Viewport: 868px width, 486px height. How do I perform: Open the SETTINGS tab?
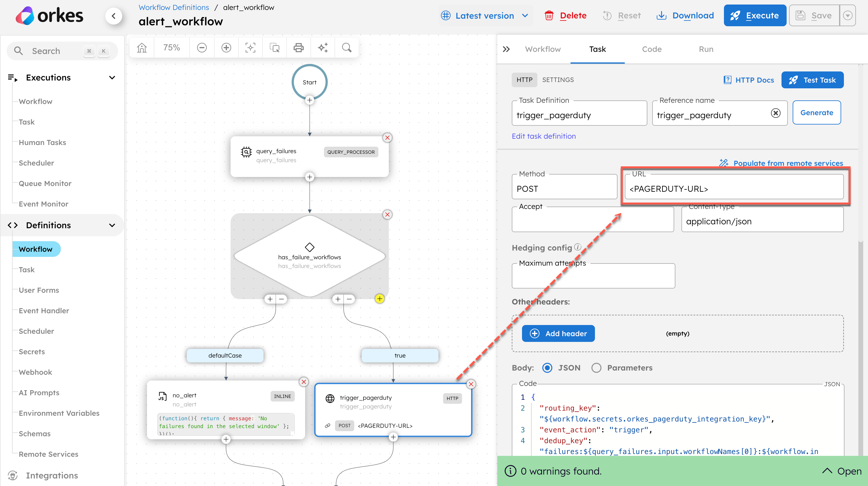tap(558, 80)
